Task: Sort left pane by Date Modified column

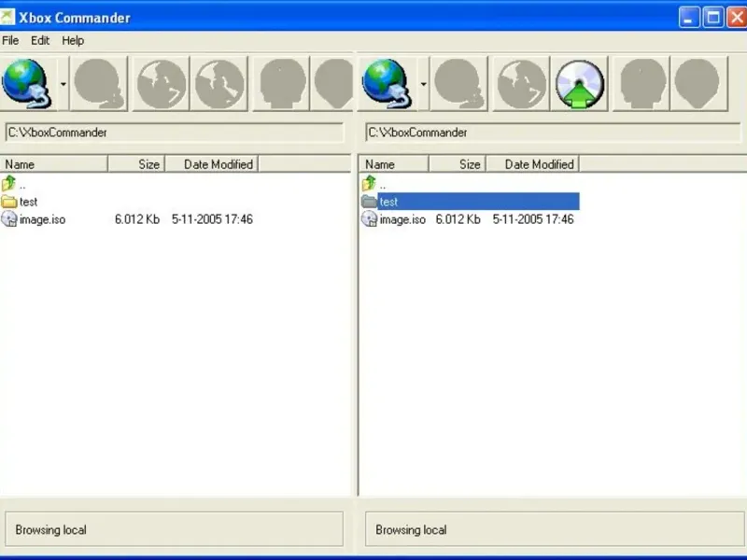Action: [212, 164]
